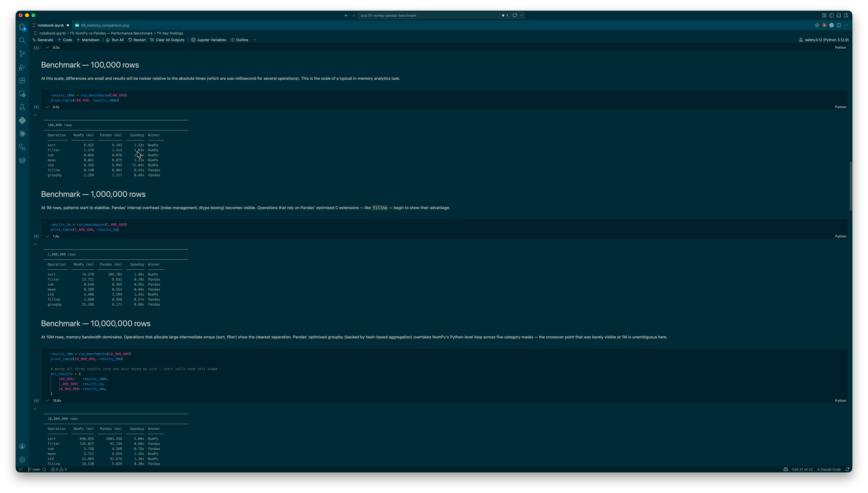
Task: Toggle the bottom Panel visibility
Action: click(839, 15)
